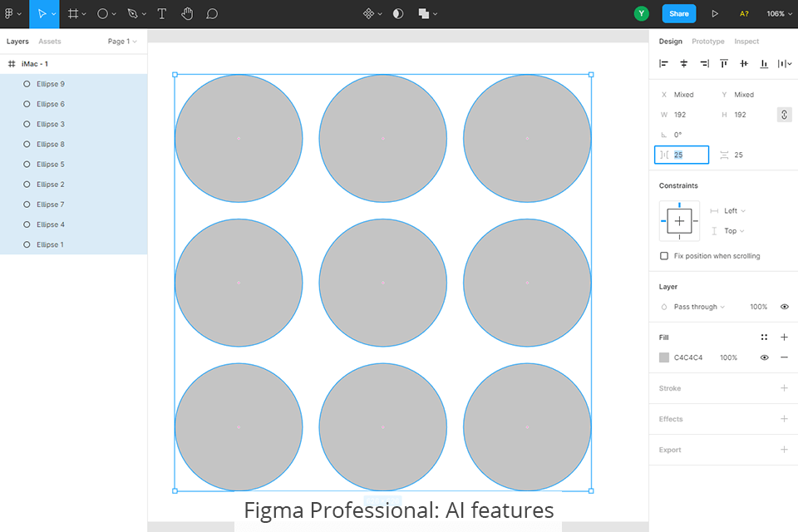Click the blue Share button
The image size is (798, 532).
[x=679, y=14]
